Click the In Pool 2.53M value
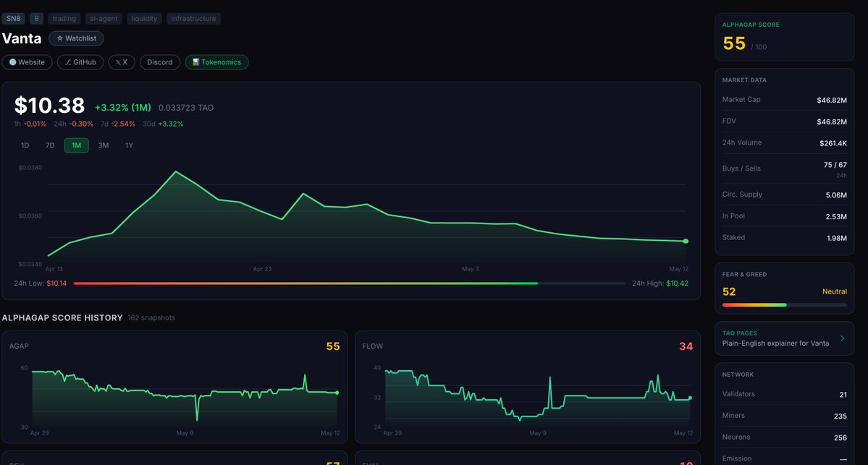The image size is (868, 465). click(x=836, y=217)
